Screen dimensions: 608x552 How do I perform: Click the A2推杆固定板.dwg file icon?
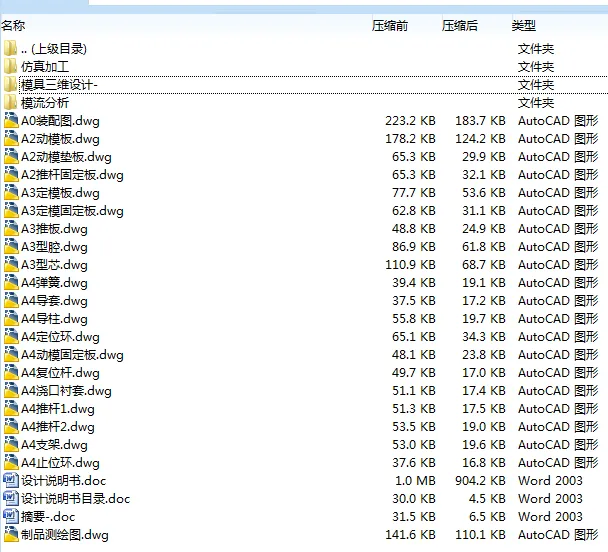(x=11, y=175)
